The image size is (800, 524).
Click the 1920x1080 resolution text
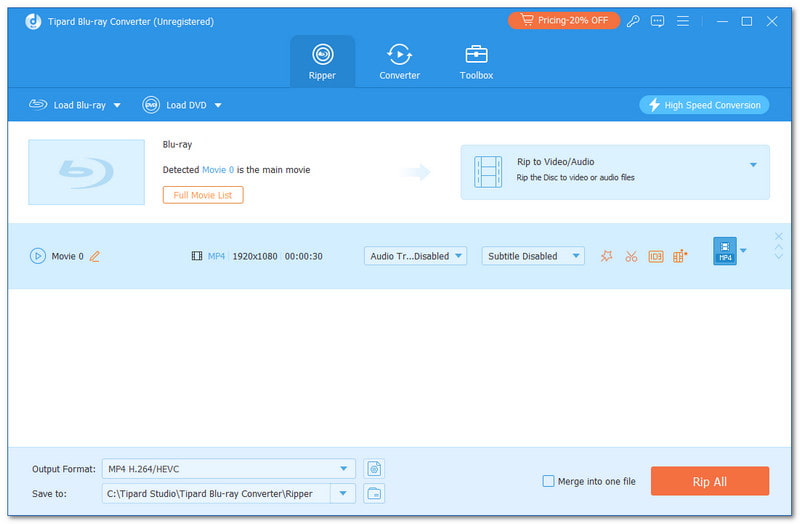click(x=255, y=256)
